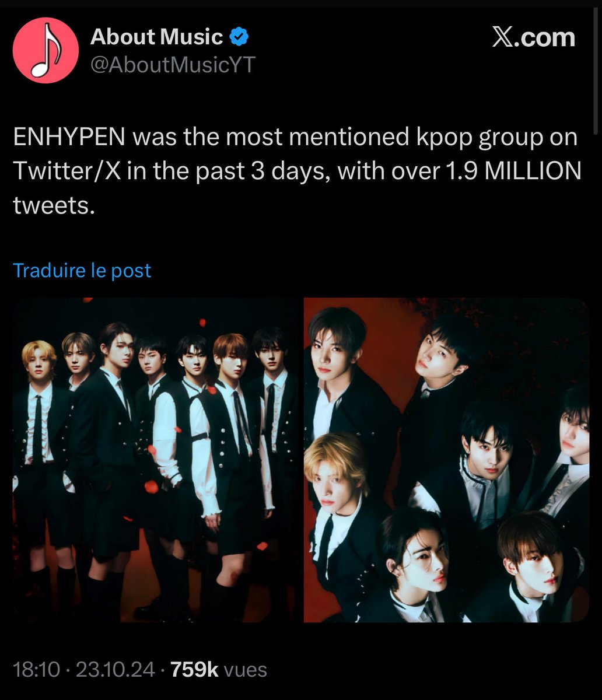Open the @AboutMusicYT handle
Viewport: 602px width, 700px height.
click(x=173, y=65)
